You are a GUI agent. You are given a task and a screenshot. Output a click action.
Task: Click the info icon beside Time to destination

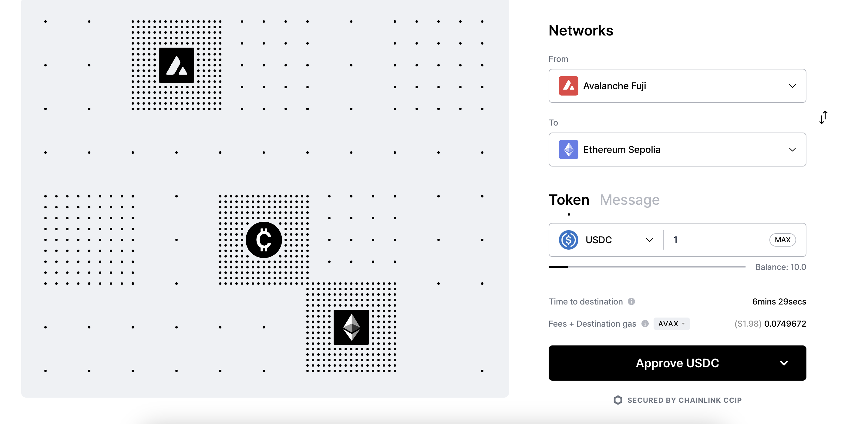pyautogui.click(x=631, y=301)
